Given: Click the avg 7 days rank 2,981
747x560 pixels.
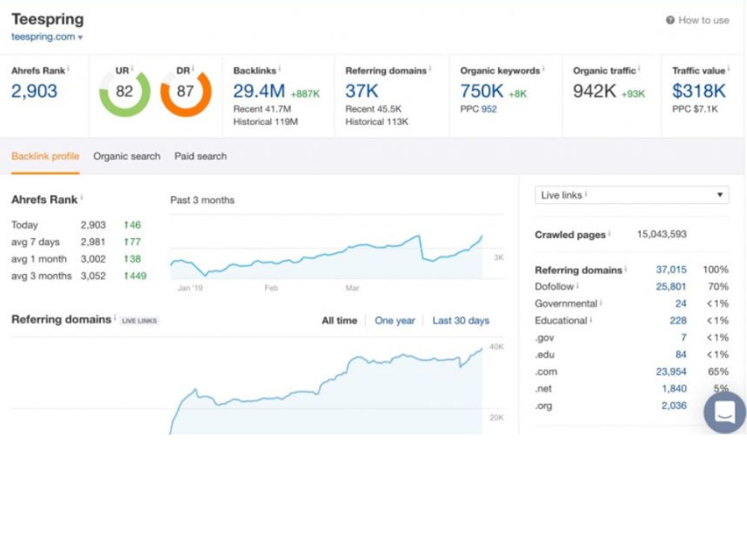Looking at the screenshot, I should tap(93, 242).
